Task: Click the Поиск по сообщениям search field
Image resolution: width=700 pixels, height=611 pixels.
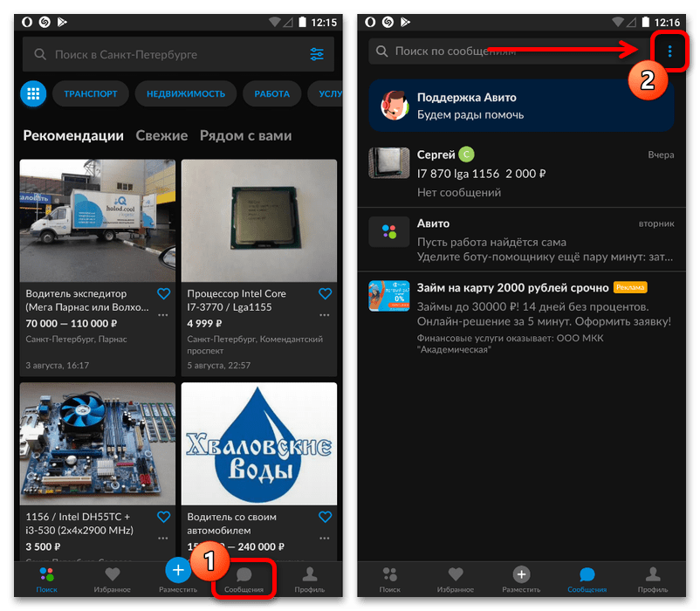Action: point(506,51)
